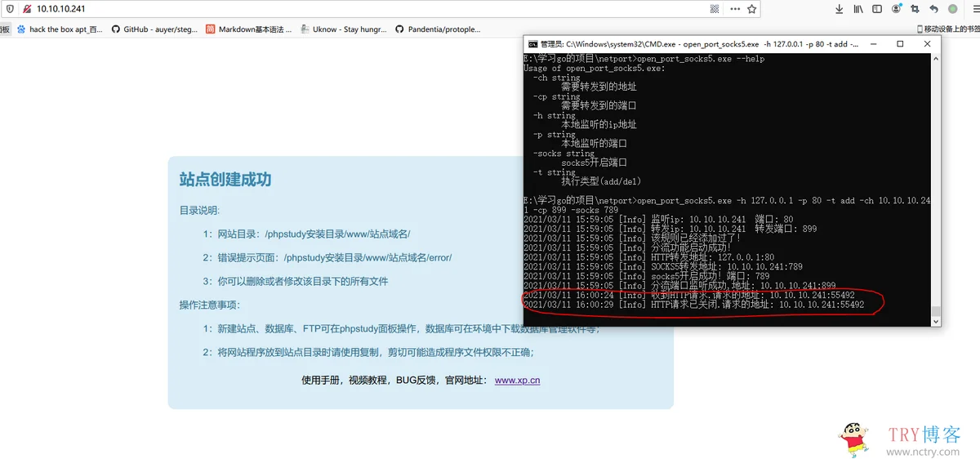Click the 错误提示页面 path line
Screen dimensions: 980x459
point(327,257)
